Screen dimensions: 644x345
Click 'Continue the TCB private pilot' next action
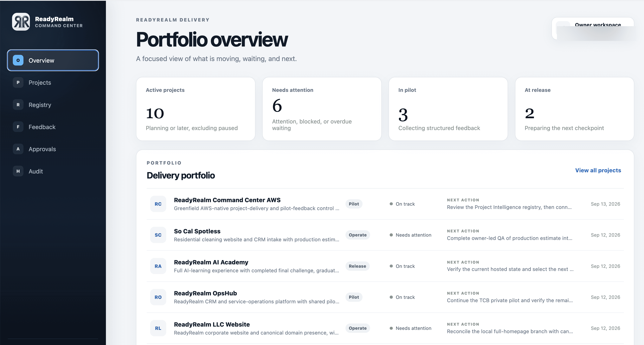click(x=510, y=300)
